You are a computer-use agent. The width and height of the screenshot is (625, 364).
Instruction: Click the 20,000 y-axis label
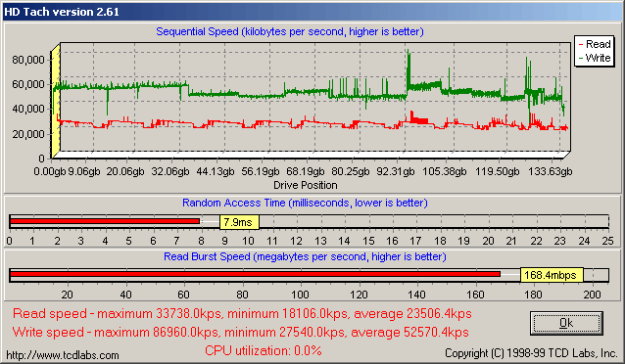(x=28, y=134)
